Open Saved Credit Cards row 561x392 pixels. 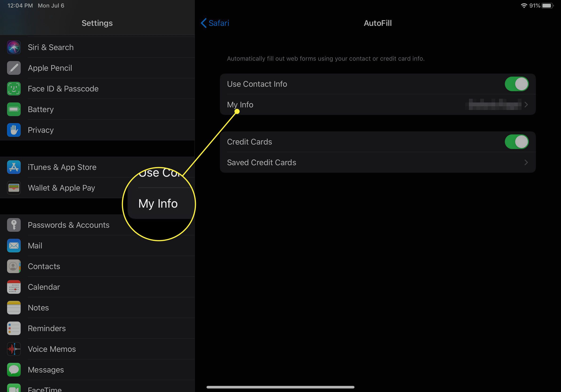pos(378,163)
